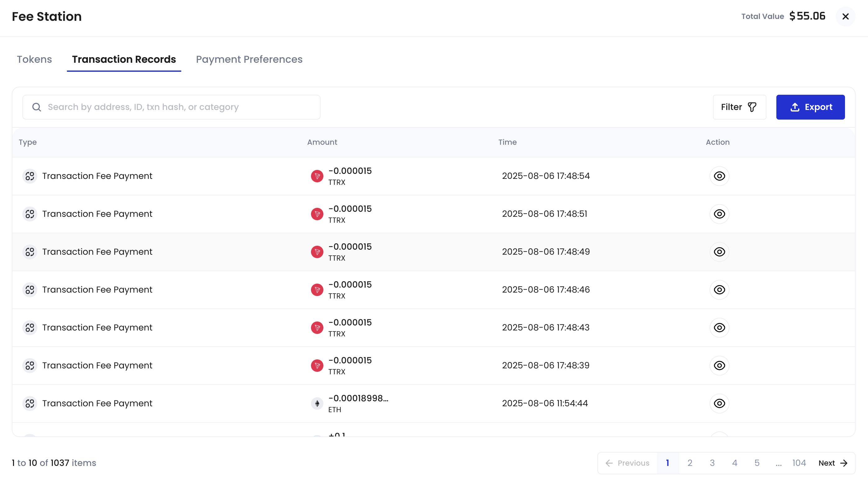This screenshot has width=868, height=488.
Task: Switch to the Tokens tab
Action: [34, 59]
